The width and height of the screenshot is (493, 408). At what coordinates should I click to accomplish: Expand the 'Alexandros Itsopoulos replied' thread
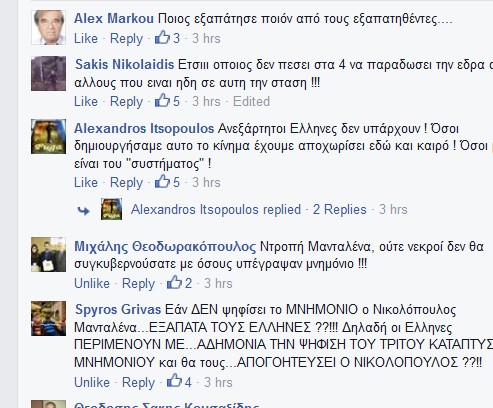click(216, 209)
